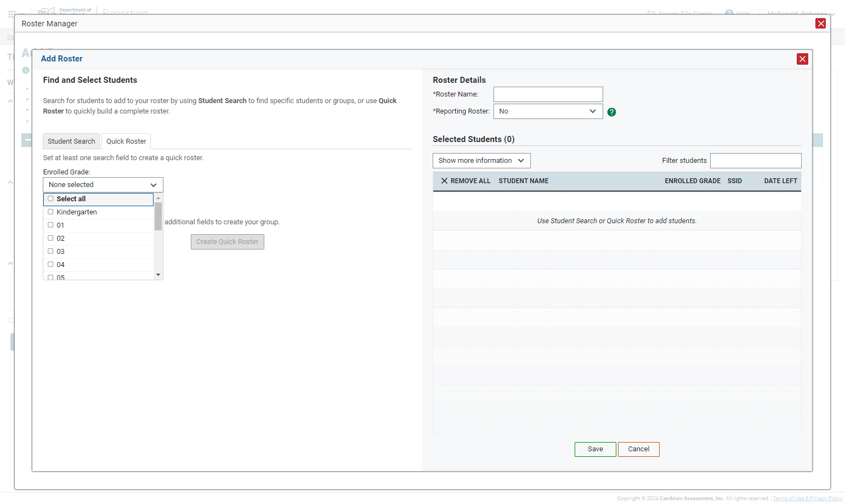Viewport: 845px width, 504px height.
Task: Close the Roster Manager window
Action: tap(820, 23)
